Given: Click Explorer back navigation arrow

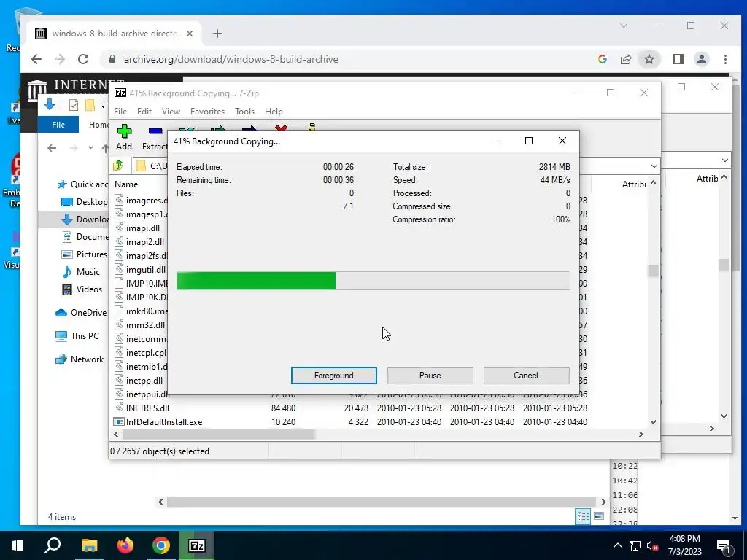Looking at the screenshot, I should click(x=52, y=148).
